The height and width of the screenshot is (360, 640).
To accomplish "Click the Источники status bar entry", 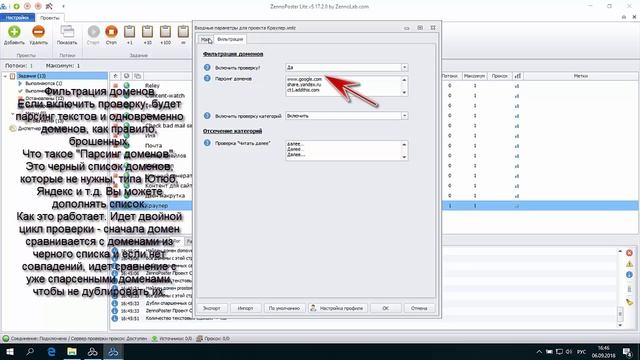I will [172, 339].
